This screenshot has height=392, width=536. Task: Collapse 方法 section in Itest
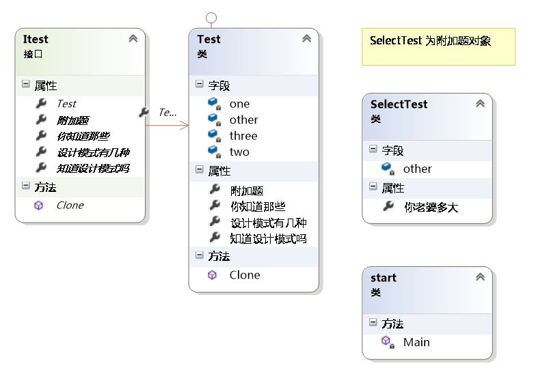pyautogui.click(x=26, y=186)
